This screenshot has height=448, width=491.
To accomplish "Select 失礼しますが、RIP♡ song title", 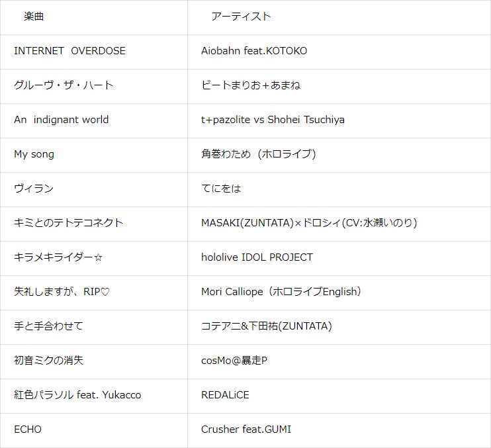I will (x=62, y=292).
